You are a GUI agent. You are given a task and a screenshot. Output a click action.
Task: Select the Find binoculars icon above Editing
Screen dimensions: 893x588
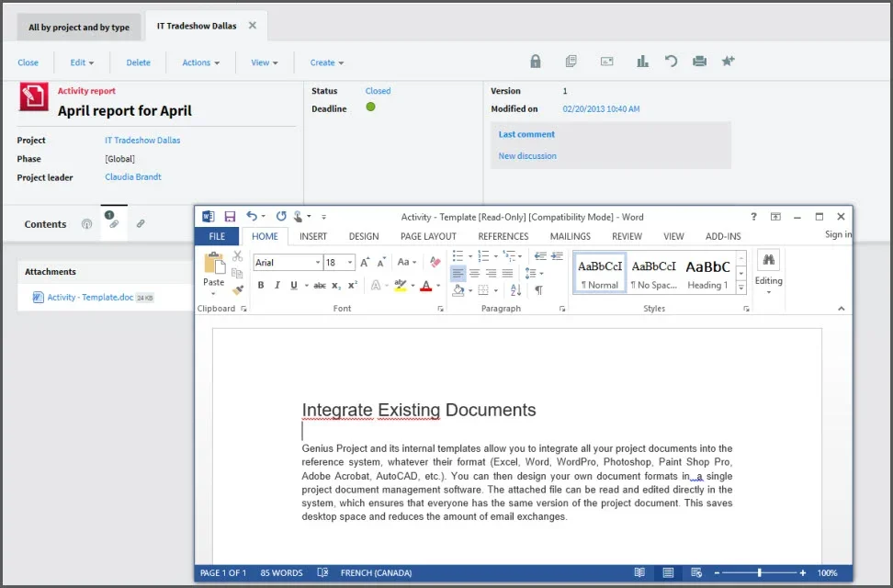[x=768, y=261]
